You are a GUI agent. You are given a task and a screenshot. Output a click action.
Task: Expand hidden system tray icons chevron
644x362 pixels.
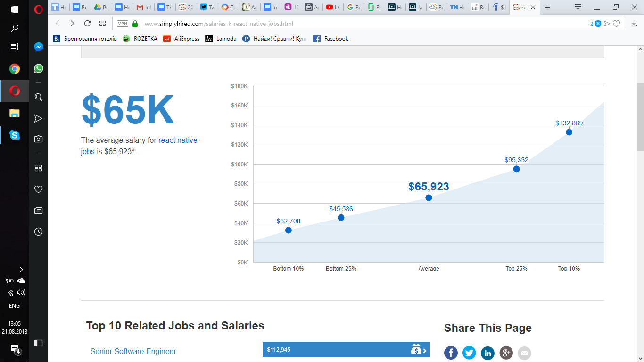[x=21, y=270]
